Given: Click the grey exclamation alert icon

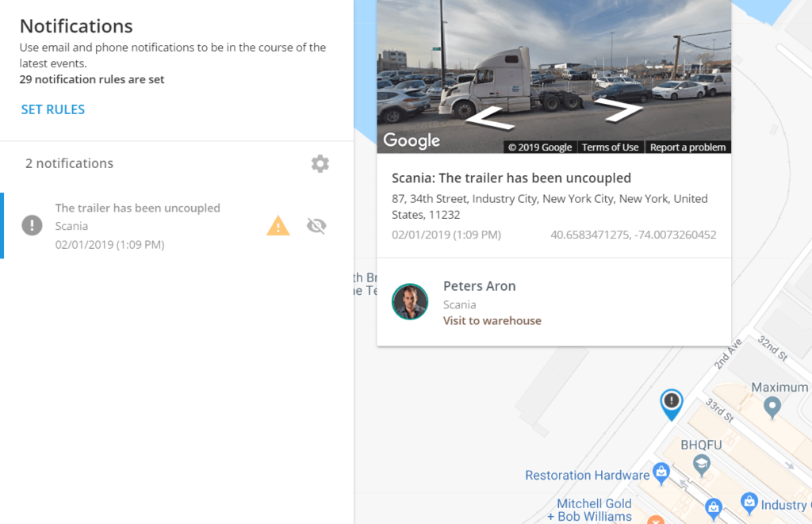Looking at the screenshot, I should click(32, 225).
